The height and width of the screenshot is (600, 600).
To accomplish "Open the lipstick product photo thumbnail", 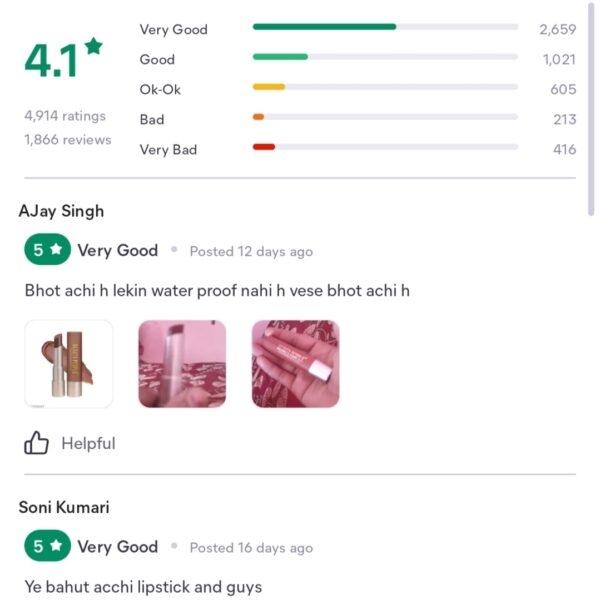I will [x=68, y=364].
